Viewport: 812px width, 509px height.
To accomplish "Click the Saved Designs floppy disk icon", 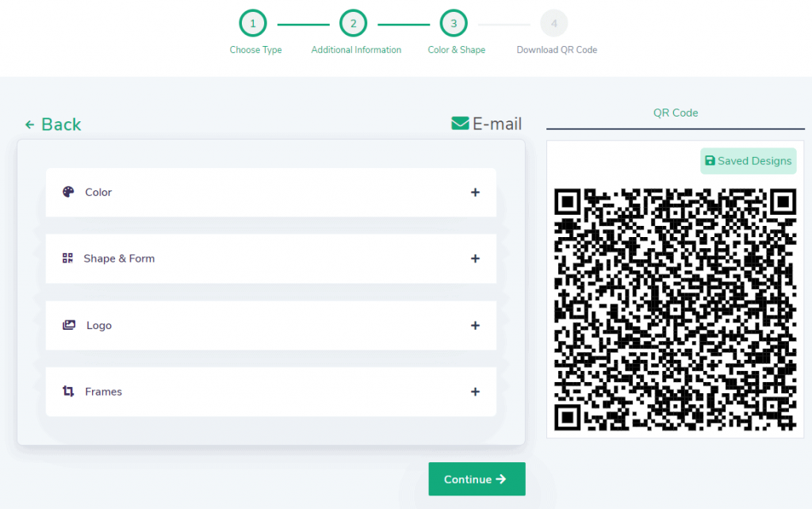I will (710, 161).
